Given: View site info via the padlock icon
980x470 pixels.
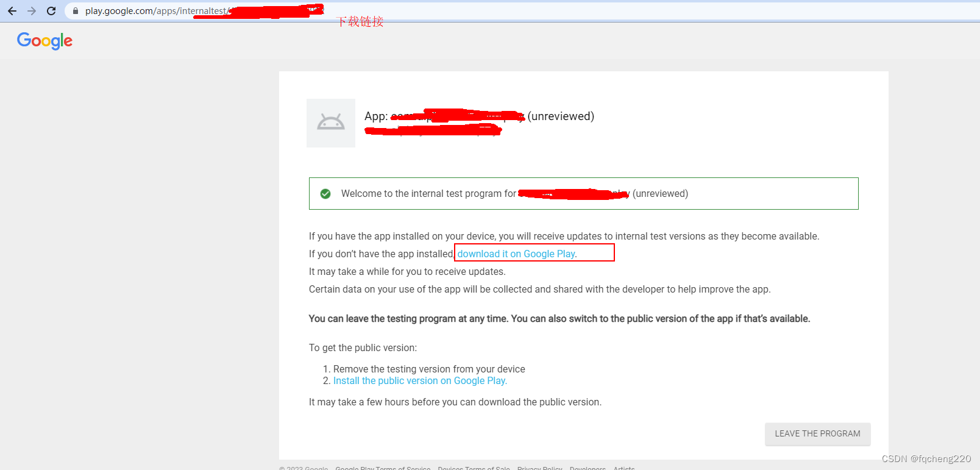Looking at the screenshot, I should [x=76, y=11].
